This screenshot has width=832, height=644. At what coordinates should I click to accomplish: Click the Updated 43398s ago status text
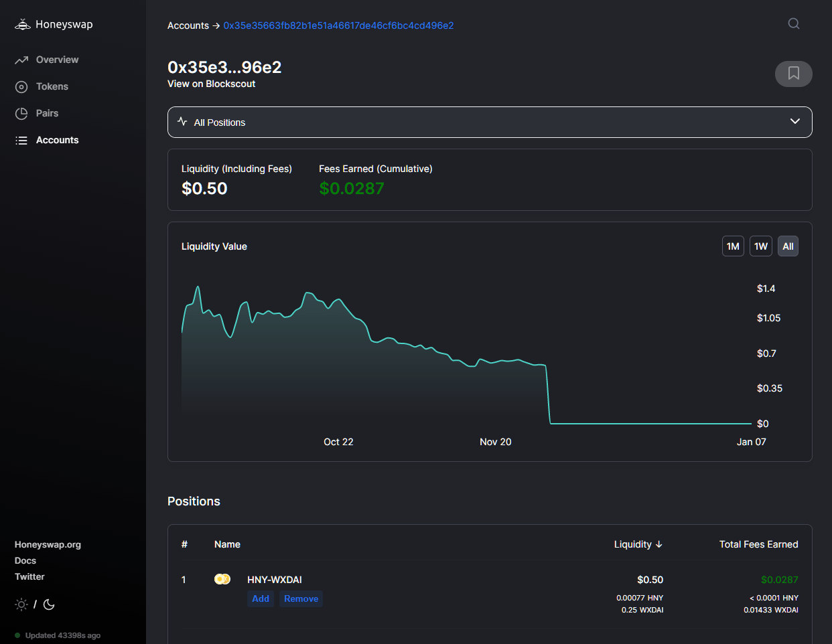[63, 635]
